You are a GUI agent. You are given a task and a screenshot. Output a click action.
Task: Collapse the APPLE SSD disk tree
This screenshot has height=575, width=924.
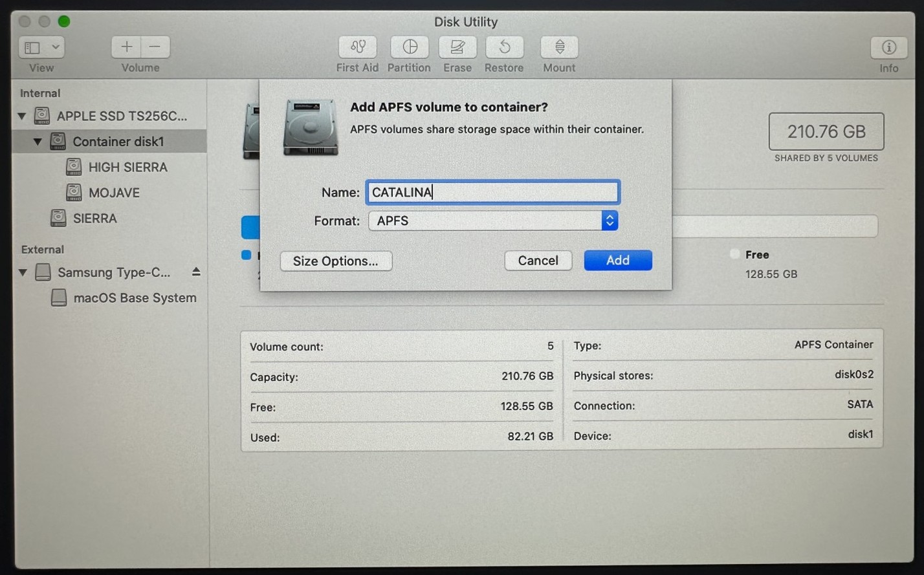click(22, 116)
